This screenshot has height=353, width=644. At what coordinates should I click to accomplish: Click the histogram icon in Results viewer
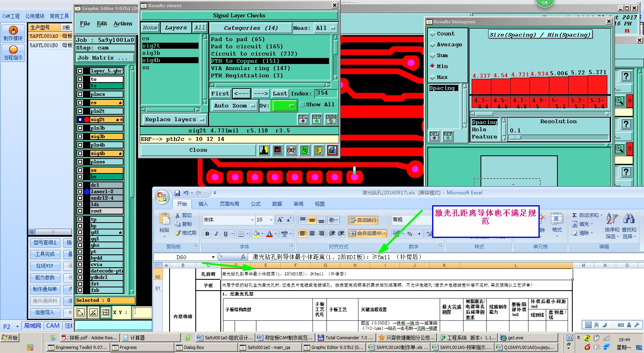tap(332, 150)
